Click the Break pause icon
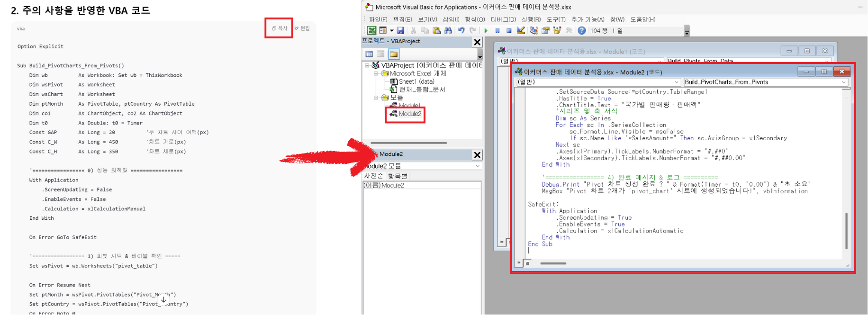Image resolution: width=868 pixels, height=315 pixels. pyautogui.click(x=497, y=30)
